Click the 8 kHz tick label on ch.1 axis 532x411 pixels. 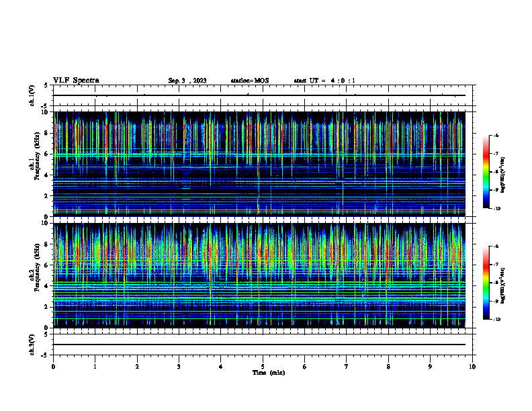(x=46, y=133)
